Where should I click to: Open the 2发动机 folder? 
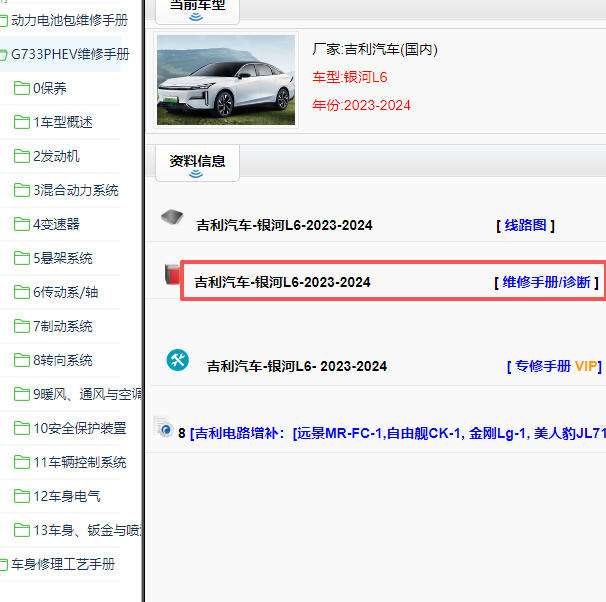coord(56,156)
